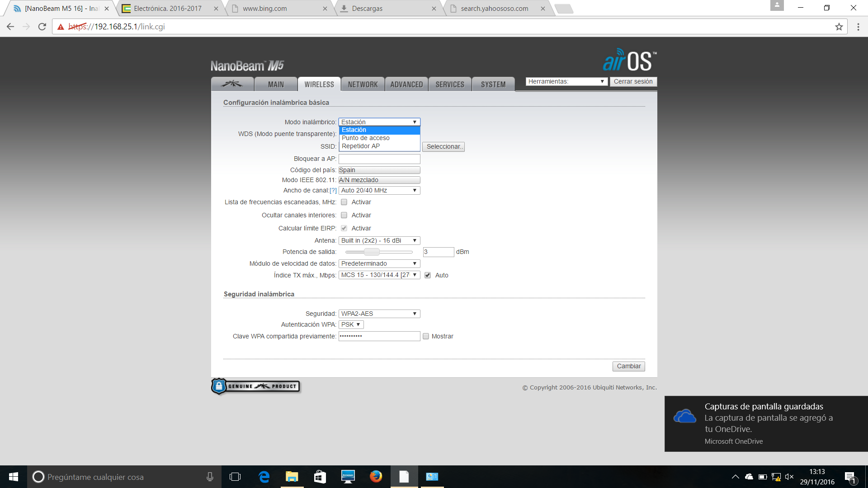Click the Genuine Product badge
This screenshot has height=488, width=868.
click(x=256, y=386)
